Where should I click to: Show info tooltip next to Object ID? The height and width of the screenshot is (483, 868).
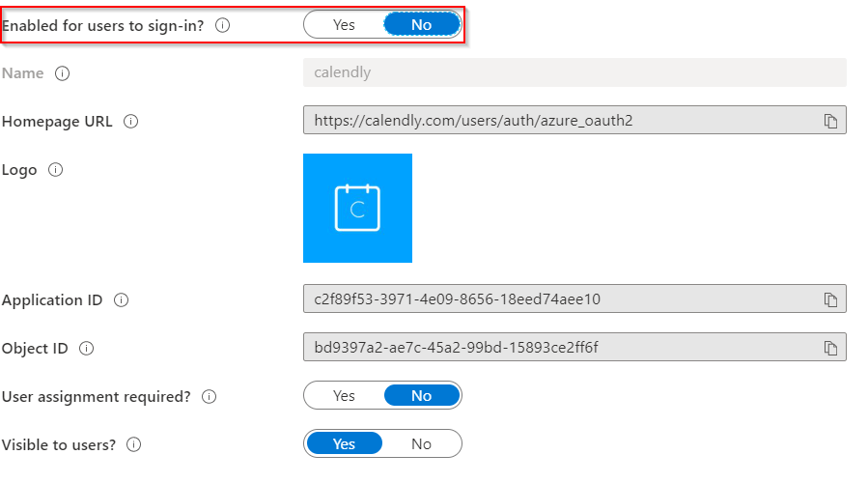[86, 349]
